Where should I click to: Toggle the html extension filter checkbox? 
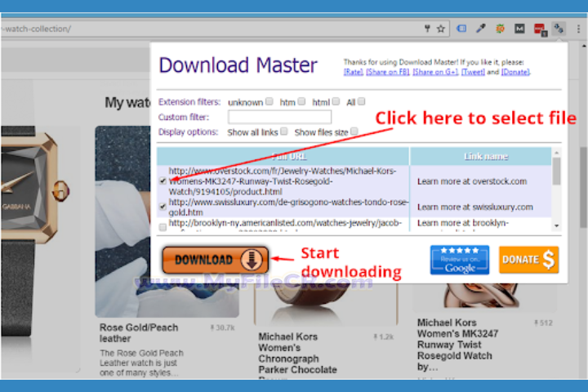[x=336, y=101]
